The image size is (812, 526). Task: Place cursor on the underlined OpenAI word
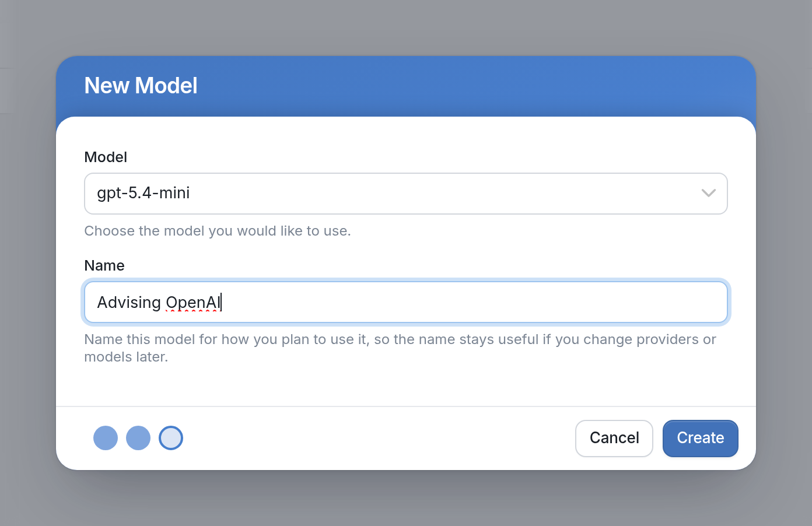pos(193,303)
